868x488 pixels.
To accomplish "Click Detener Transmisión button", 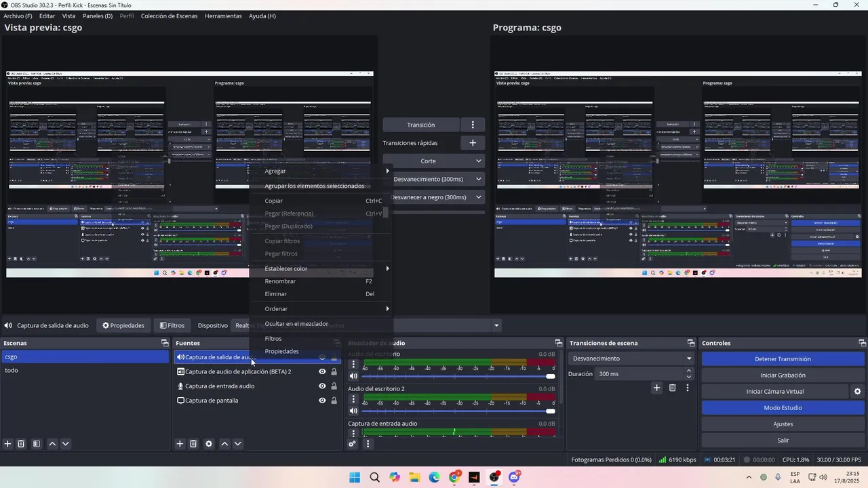I will click(x=783, y=359).
